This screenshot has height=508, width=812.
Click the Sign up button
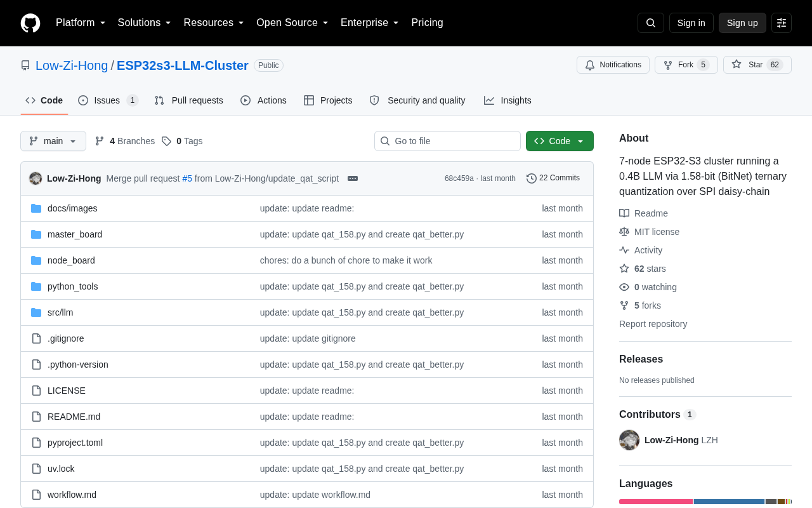[742, 23]
